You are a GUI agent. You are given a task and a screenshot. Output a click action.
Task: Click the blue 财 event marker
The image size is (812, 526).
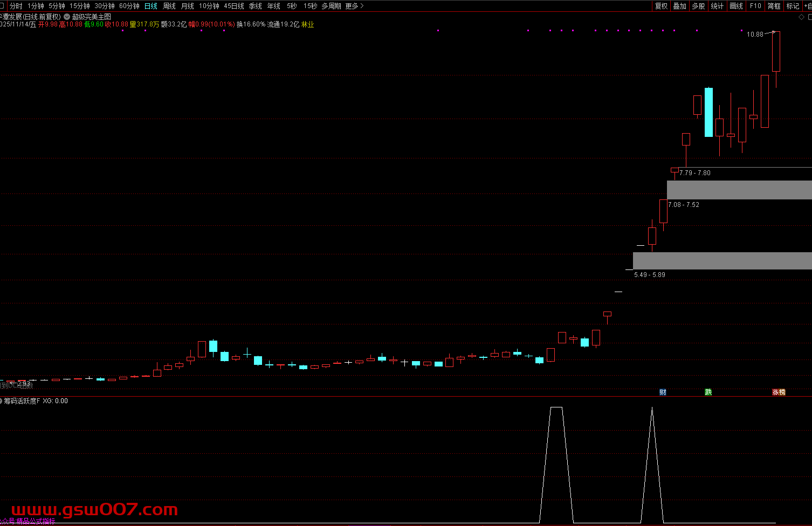663,392
